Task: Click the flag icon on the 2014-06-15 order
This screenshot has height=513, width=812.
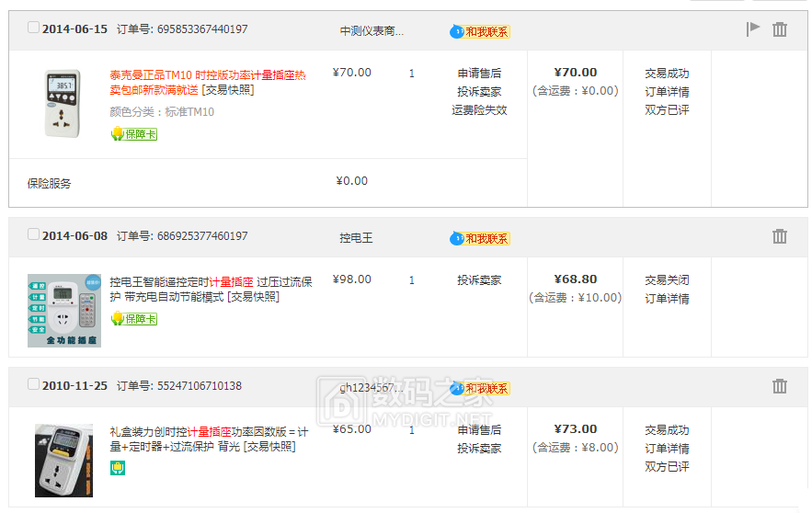Action: [753, 28]
